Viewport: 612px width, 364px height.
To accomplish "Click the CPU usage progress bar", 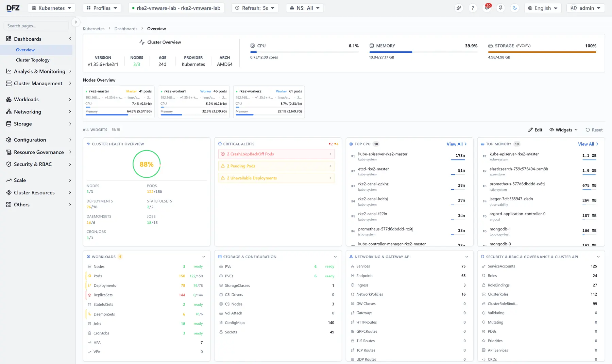I will (x=304, y=52).
